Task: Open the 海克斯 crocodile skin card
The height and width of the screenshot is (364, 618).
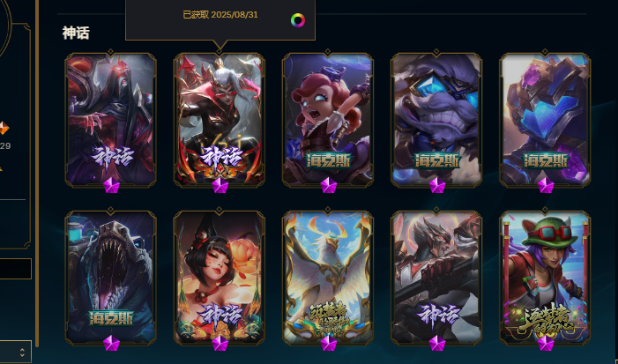Action: (x=111, y=278)
